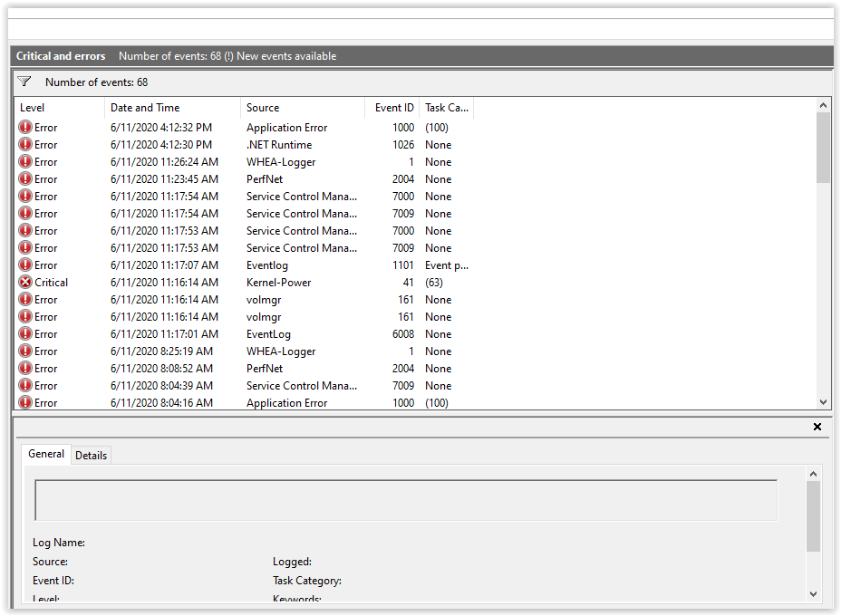
Task: Click preview pane scroll up arrow
Action: click(x=813, y=474)
